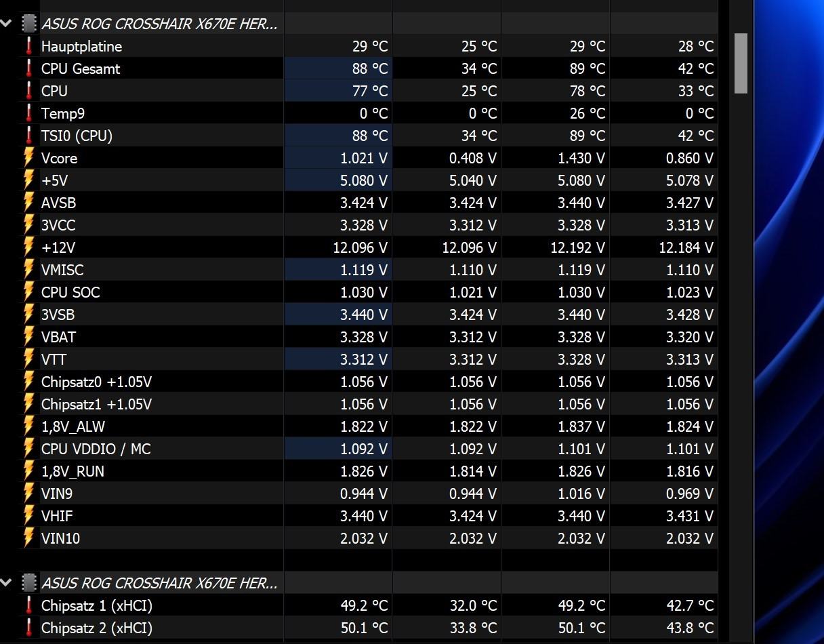
Task: Select the Temp9 row label
Action: [63, 114]
